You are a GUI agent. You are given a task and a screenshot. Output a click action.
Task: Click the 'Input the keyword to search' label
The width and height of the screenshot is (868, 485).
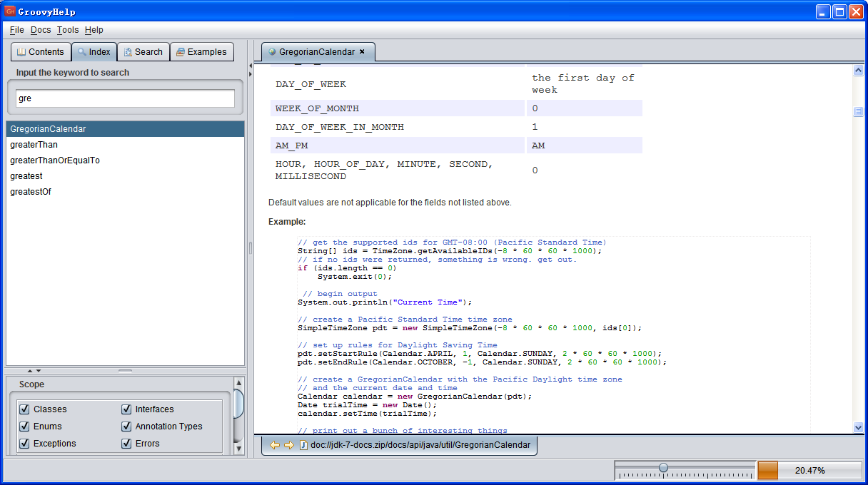(73, 73)
